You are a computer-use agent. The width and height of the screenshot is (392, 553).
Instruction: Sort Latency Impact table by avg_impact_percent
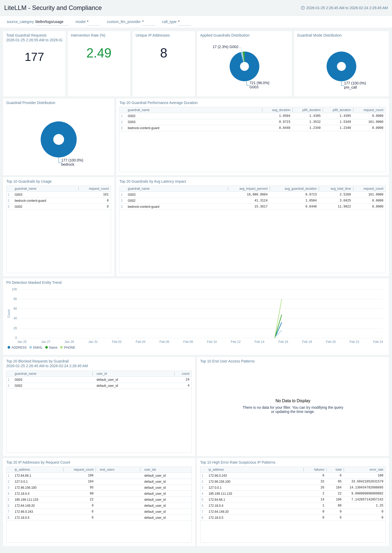click(253, 189)
